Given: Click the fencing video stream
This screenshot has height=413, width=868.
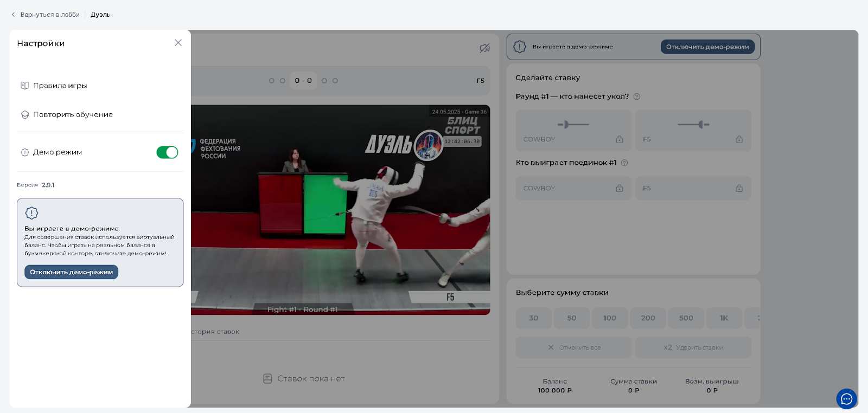Looking at the screenshot, I should (x=341, y=210).
